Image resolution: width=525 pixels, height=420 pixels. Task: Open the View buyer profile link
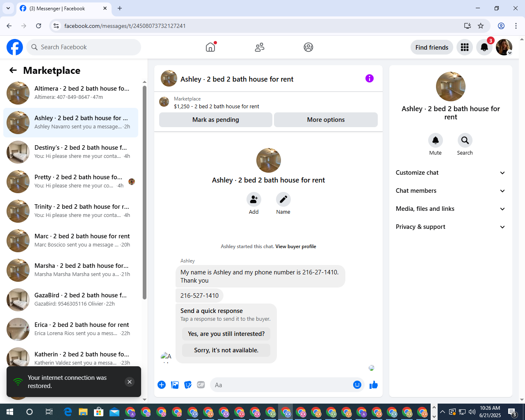(x=296, y=247)
